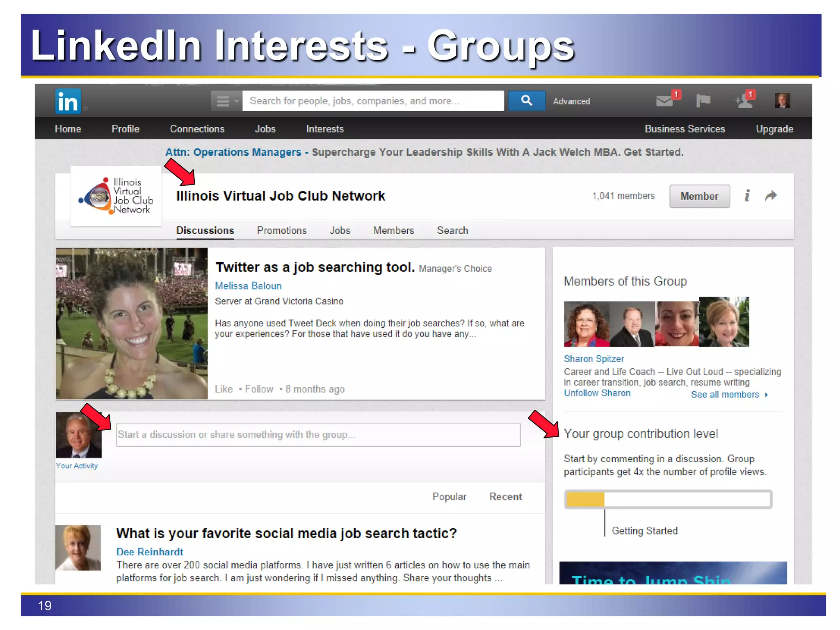Screen dimensions: 840x630
Task: Click the group information icon
Action: click(x=747, y=196)
